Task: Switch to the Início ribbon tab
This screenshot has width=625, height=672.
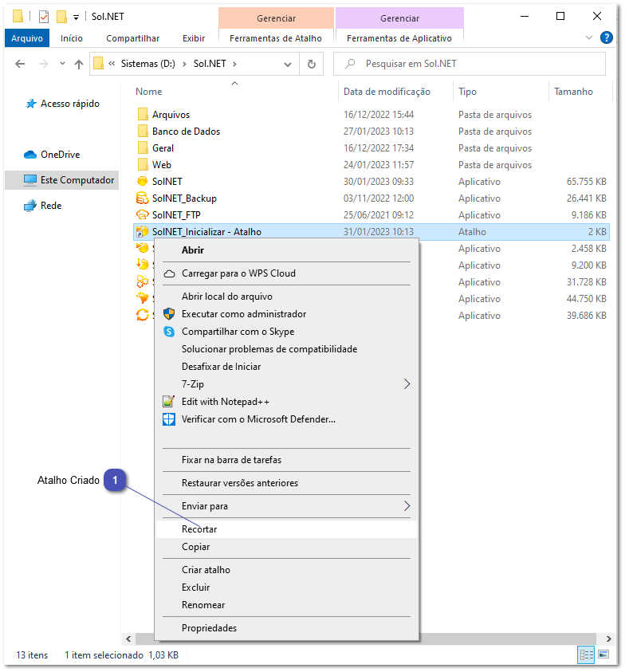Action: [x=72, y=38]
